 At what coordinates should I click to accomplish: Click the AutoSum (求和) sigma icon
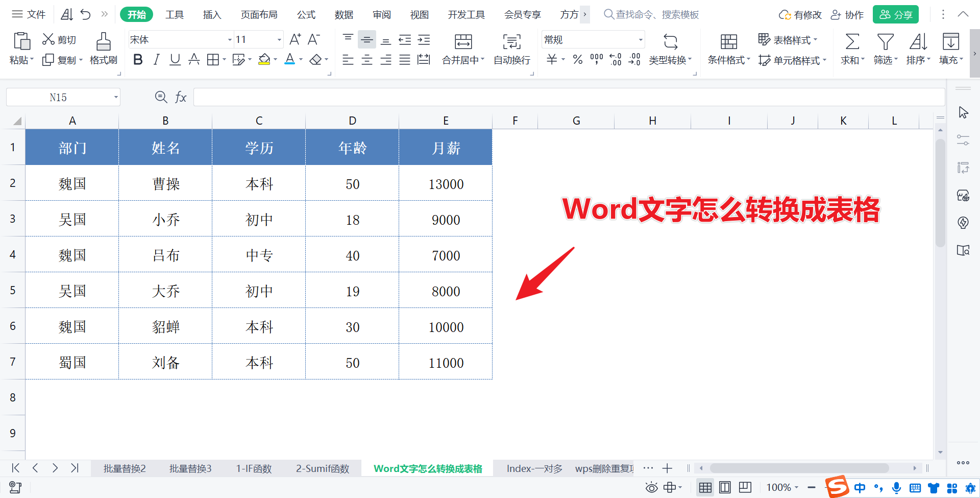tap(852, 42)
